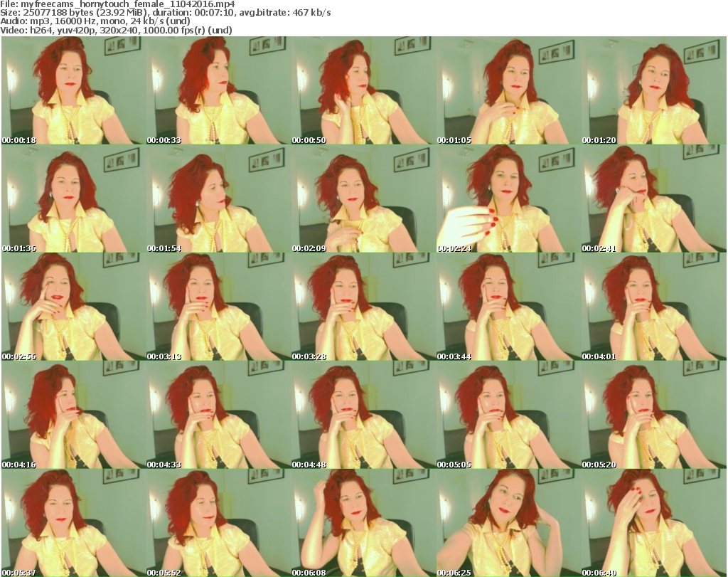The image size is (728, 577).
Task: Select the thumbnail frame at 00:04:33
Action: 219,415
